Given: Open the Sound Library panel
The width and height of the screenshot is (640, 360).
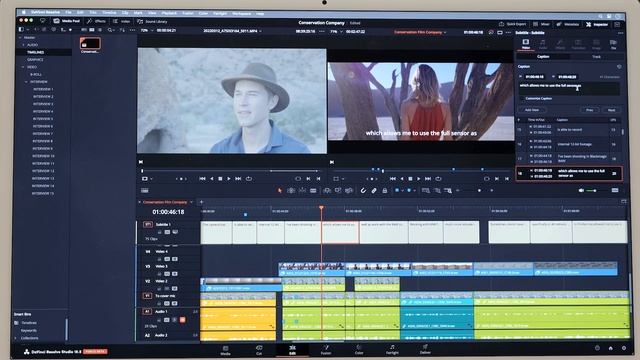Looking at the screenshot, I should coord(153,21).
